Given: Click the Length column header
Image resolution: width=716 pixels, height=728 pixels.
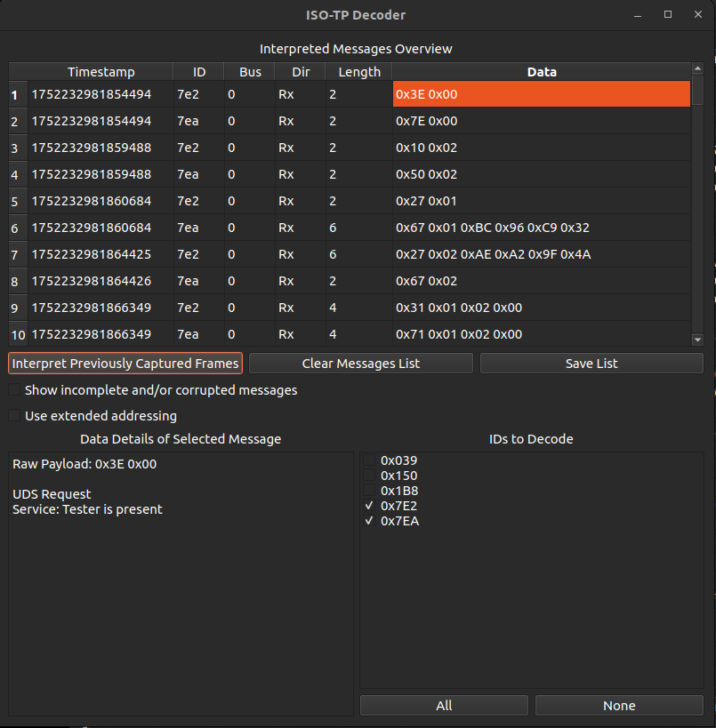Looking at the screenshot, I should tap(358, 72).
